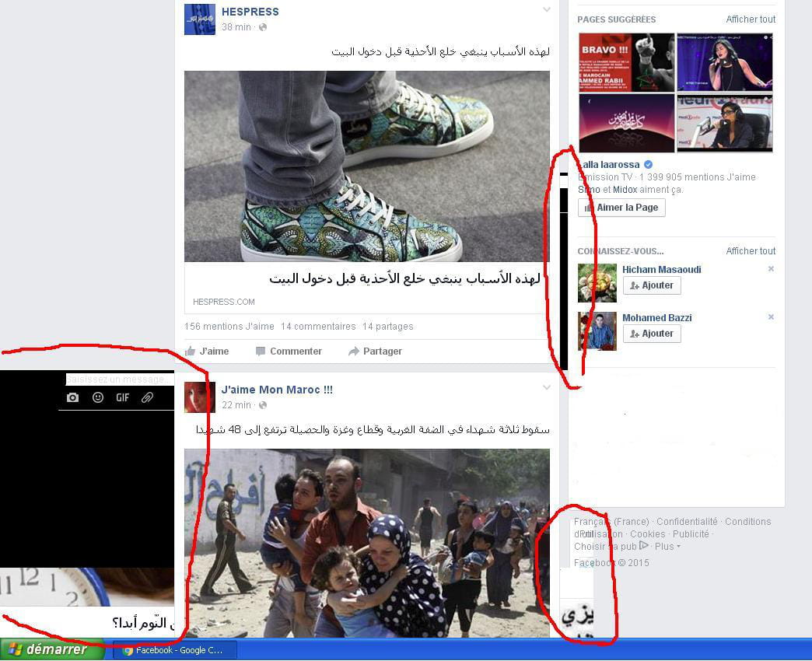Dismiss the Mohamed Bazzi suggestion

771,317
